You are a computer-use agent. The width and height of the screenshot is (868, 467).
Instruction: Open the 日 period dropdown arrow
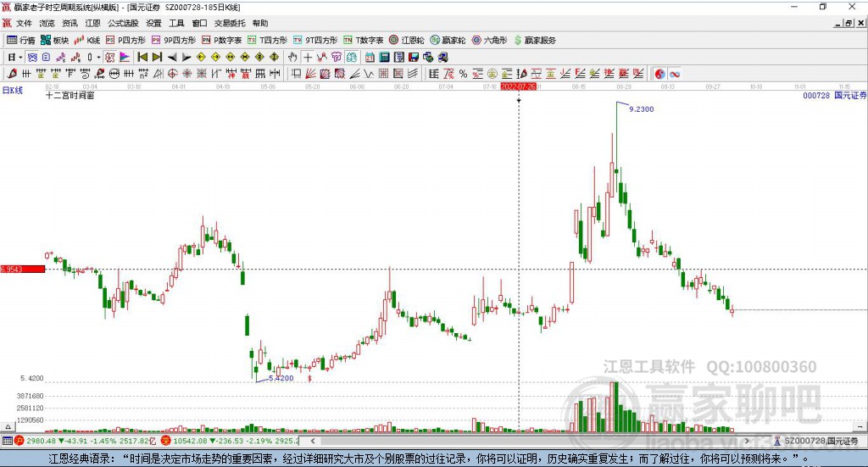point(20,57)
